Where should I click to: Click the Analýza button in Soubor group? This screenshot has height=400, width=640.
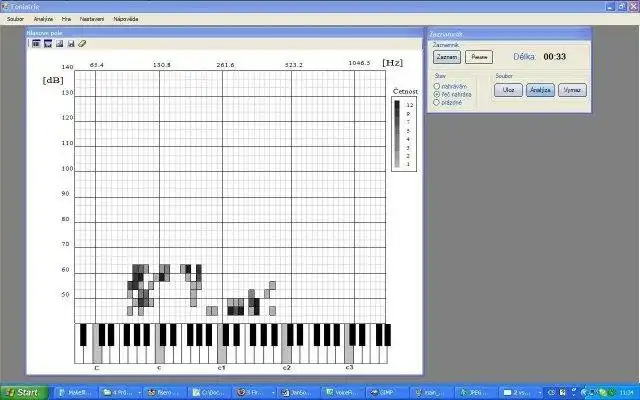tap(540, 90)
